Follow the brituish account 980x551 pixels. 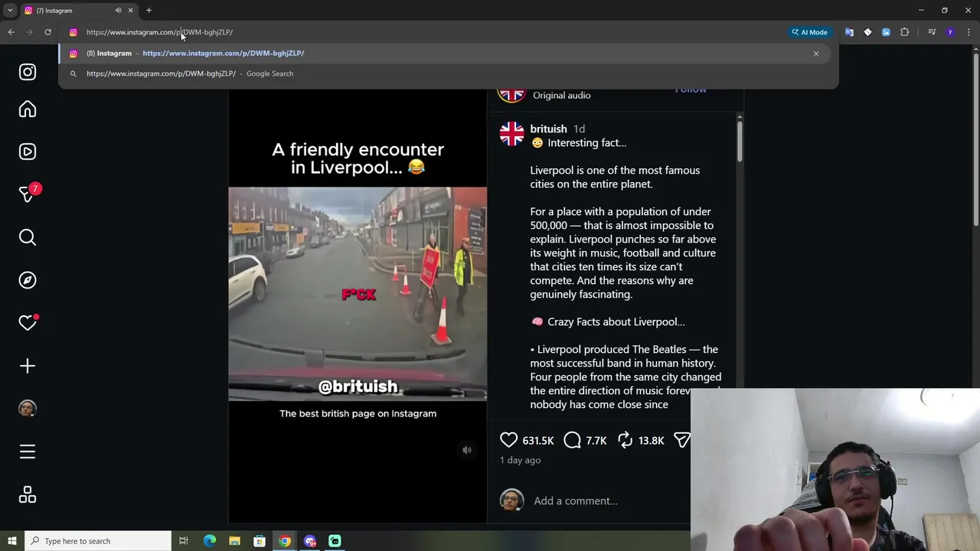(691, 89)
